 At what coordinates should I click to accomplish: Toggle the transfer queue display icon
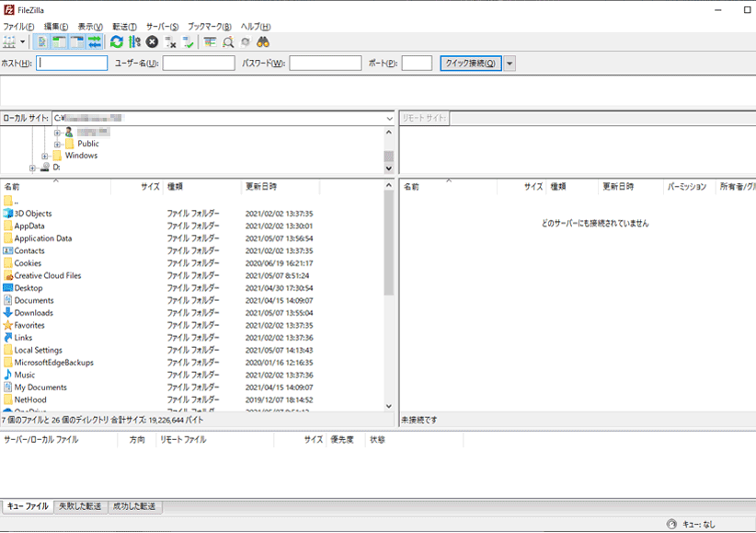95,42
